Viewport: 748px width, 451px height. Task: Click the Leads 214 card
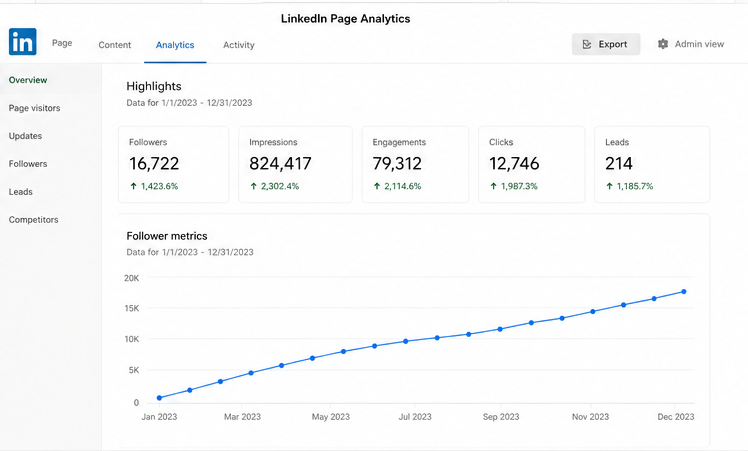coord(652,165)
